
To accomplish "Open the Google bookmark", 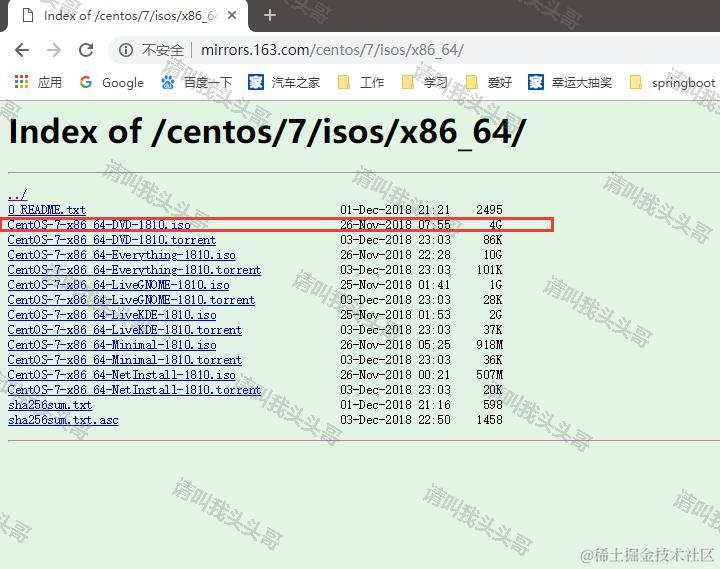I will click(x=112, y=82).
